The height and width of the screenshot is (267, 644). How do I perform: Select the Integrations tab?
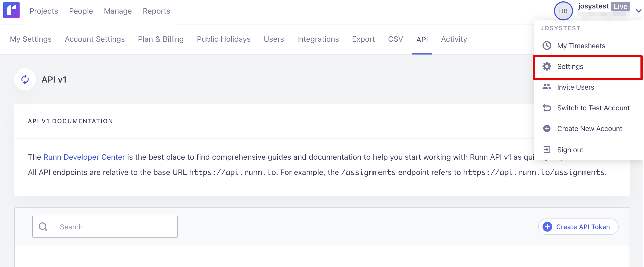[318, 39]
